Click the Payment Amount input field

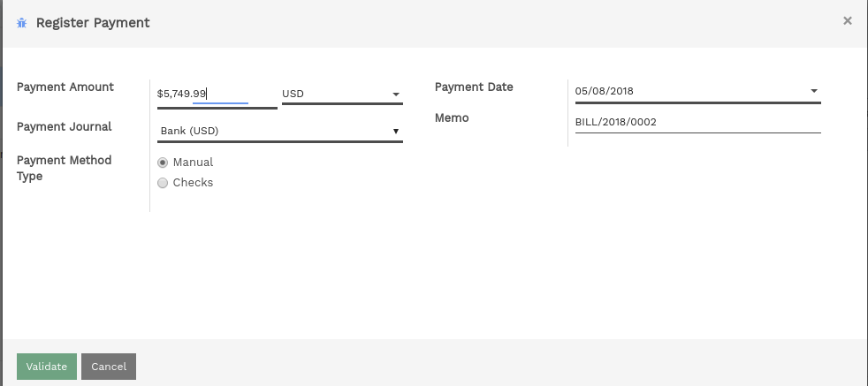click(x=217, y=94)
